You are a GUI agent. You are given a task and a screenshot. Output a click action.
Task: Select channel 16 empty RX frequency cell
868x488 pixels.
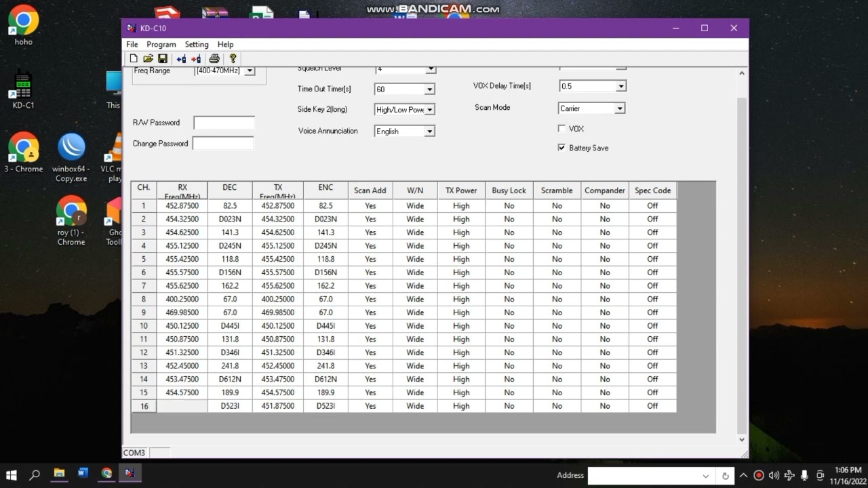point(182,406)
